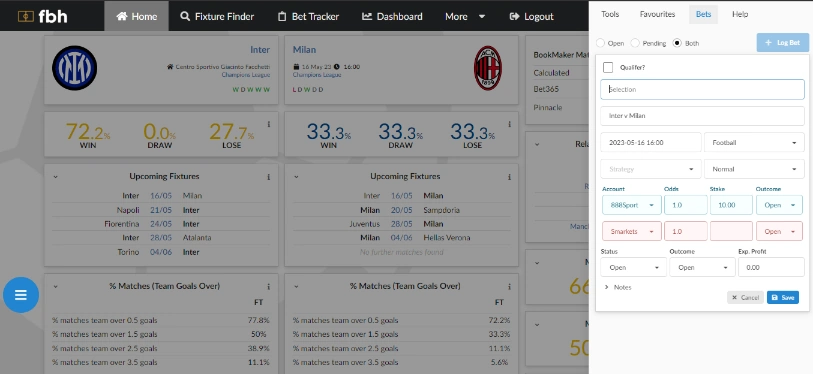Click the Save button
The height and width of the screenshot is (374, 813).
coord(782,297)
